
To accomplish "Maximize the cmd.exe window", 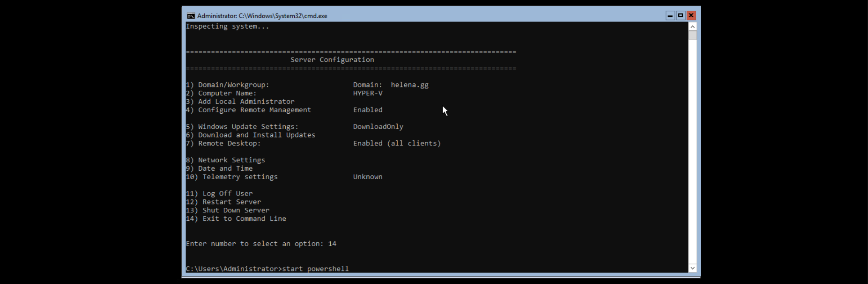I will [x=680, y=16].
